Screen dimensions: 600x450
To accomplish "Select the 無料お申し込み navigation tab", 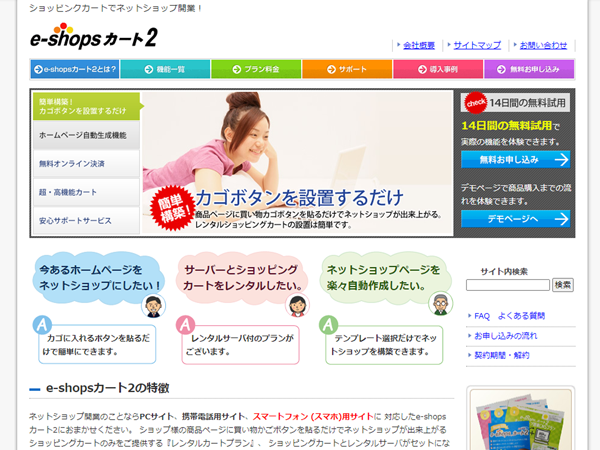I will point(529,69).
